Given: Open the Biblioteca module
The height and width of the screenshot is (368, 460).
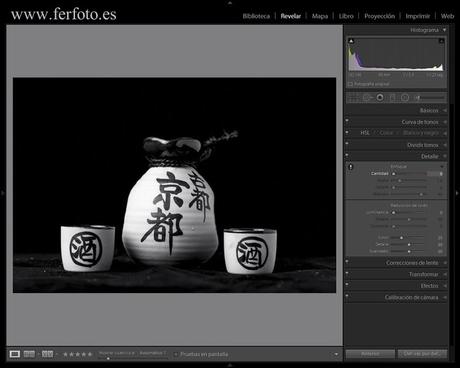Looking at the screenshot, I should pos(256,16).
